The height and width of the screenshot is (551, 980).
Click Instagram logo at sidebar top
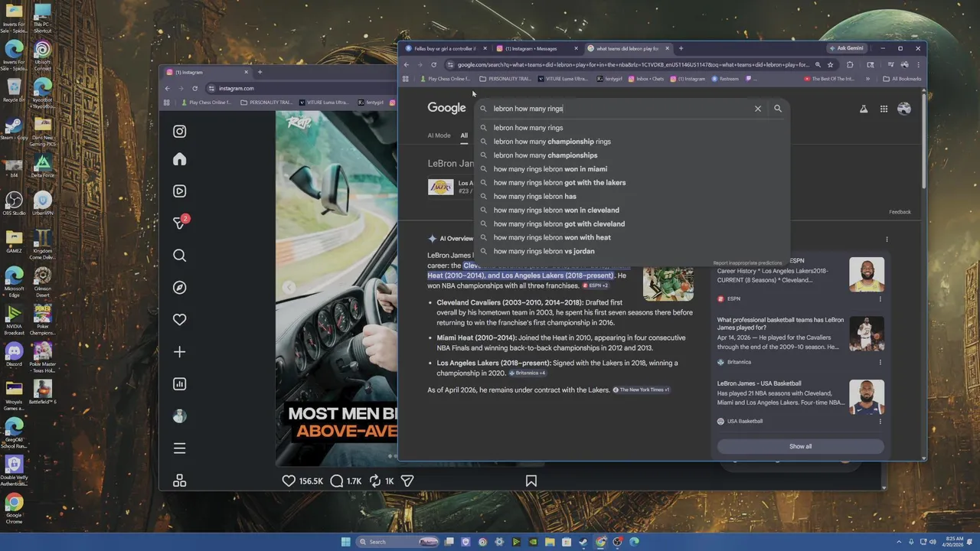179,132
